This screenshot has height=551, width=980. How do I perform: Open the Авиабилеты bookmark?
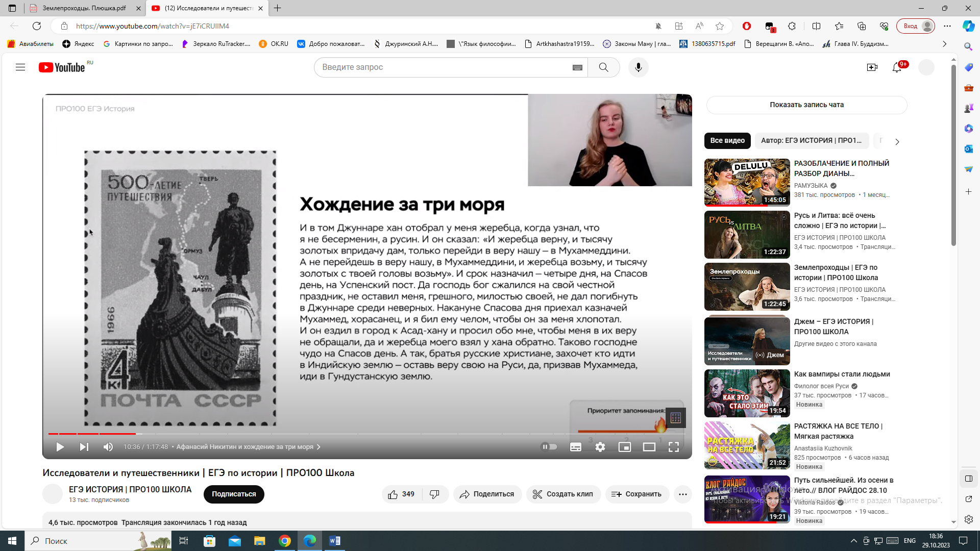coord(31,44)
